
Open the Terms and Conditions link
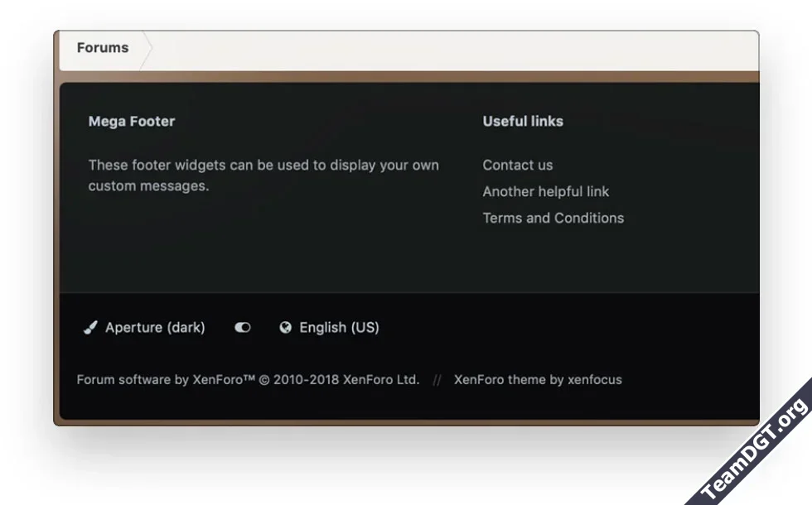click(553, 219)
